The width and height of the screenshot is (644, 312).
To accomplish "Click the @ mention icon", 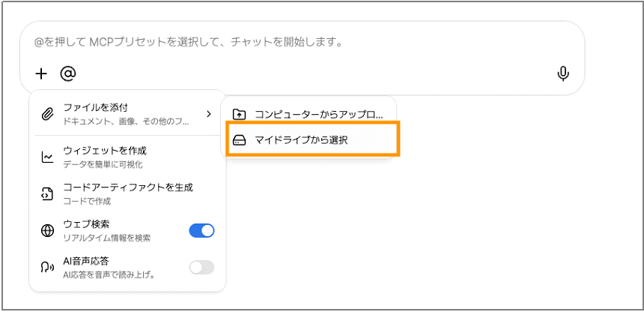I will [x=68, y=73].
